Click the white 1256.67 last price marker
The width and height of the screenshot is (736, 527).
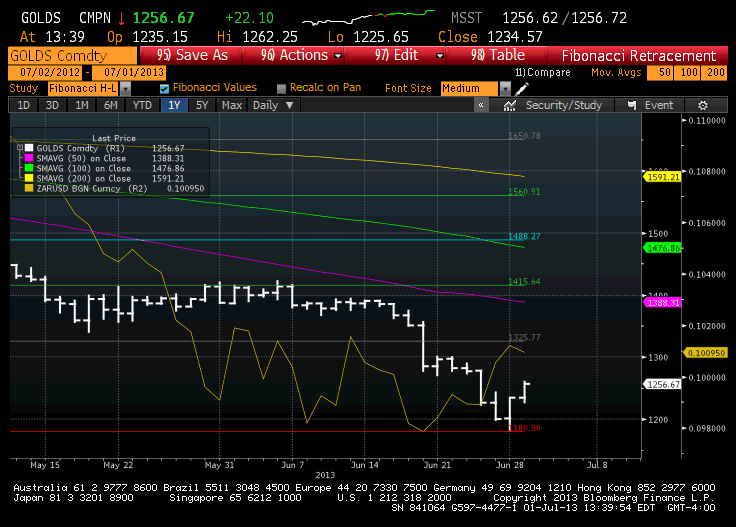662,384
